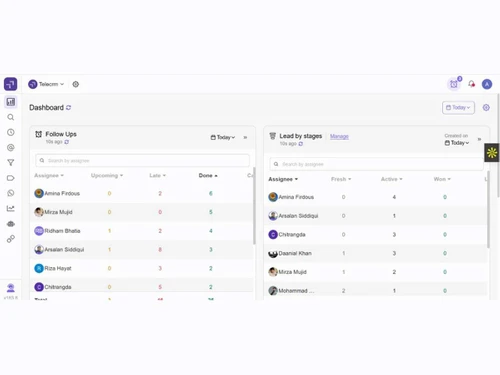Image resolution: width=500 pixels, height=375 pixels.
Task: Select Arsalan Siddiqui in Lead by stages
Action: coord(293,216)
